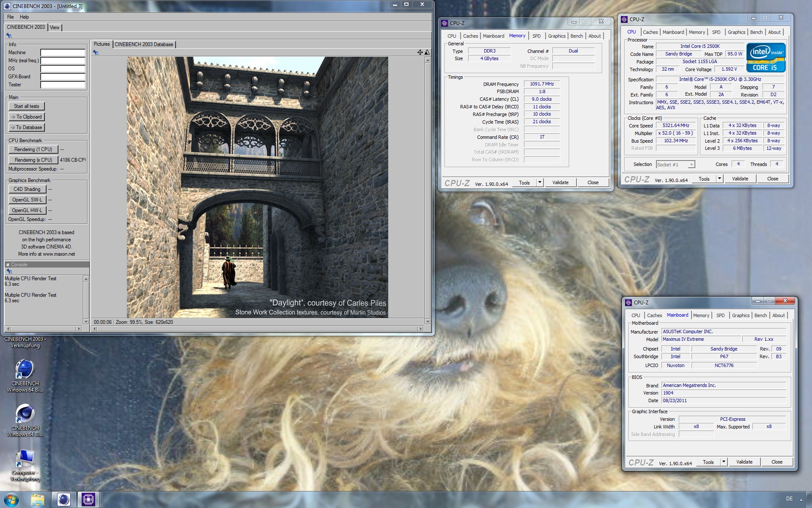Click Intel Core i5 logo in CPU-Z

(x=766, y=58)
